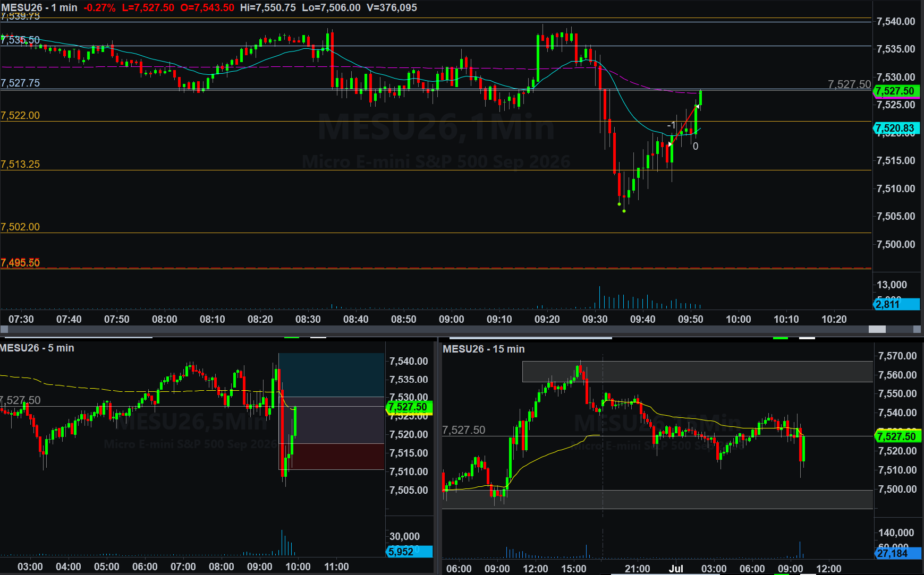This screenshot has width=924, height=575.
Task: Click the blue 27,184 volume badge on 15 min chart
Action: pos(897,553)
